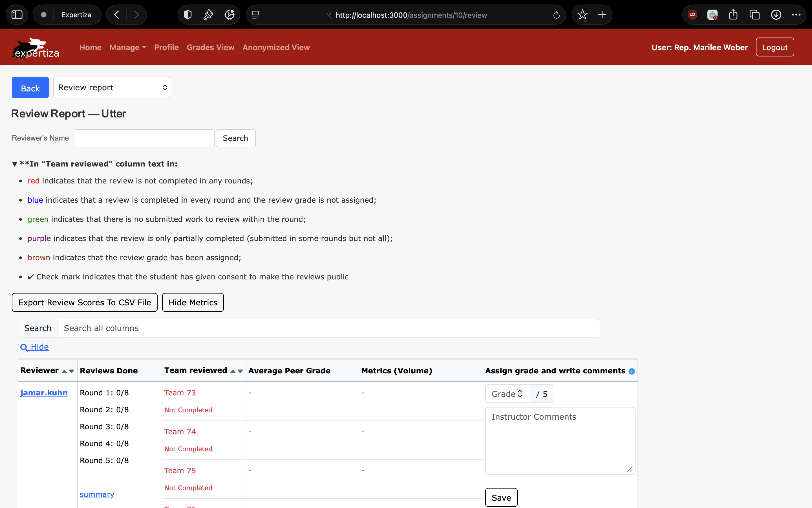812x508 pixels.
Task: Click the Expertiza logo
Action: tap(36, 47)
